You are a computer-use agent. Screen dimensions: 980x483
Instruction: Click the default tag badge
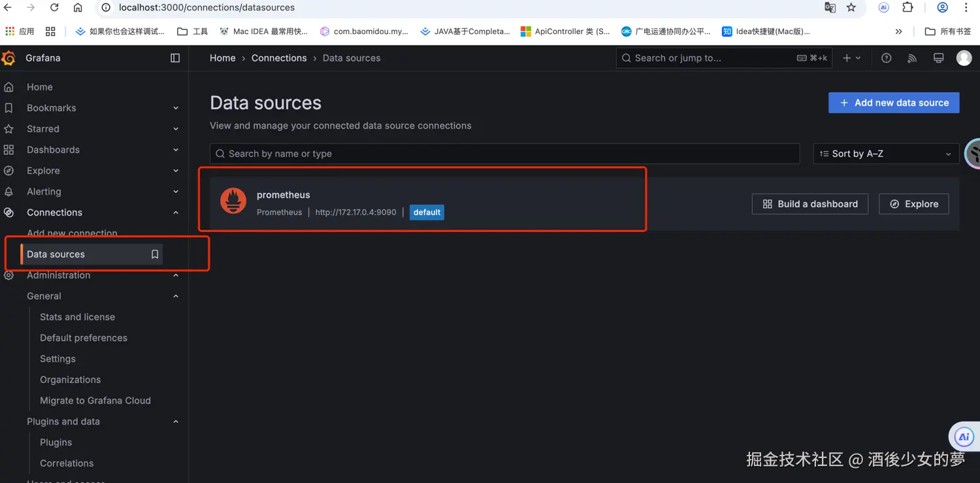tap(427, 212)
